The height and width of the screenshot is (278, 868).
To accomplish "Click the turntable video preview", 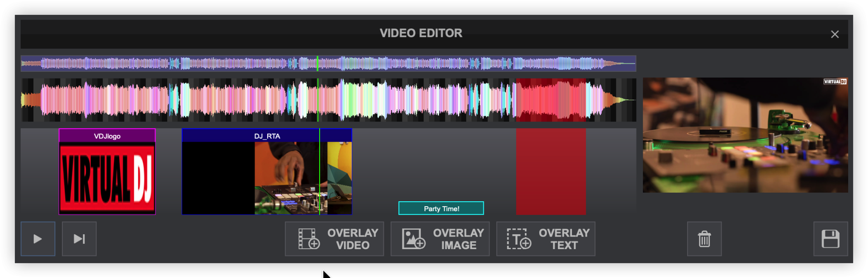I will [x=745, y=135].
